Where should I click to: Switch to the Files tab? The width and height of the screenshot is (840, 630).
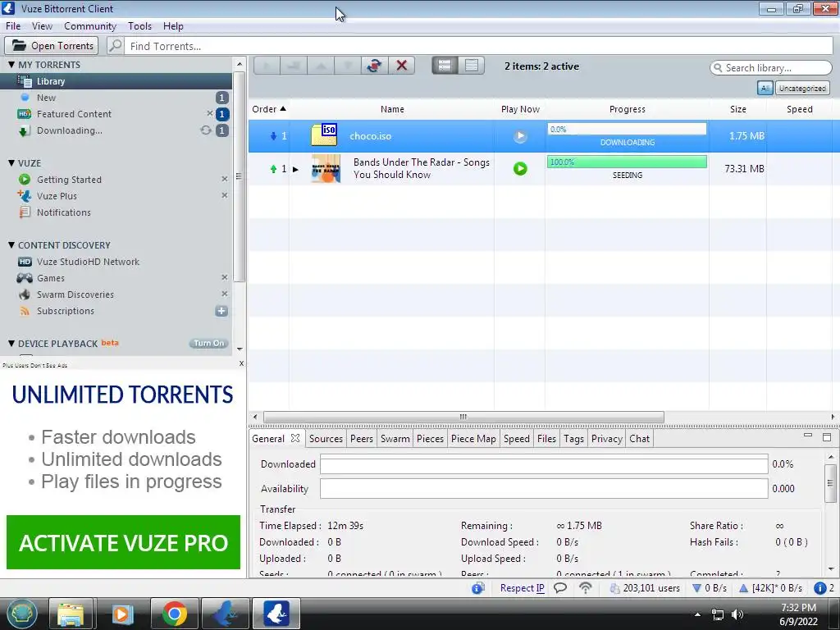click(x=546, y=438)
